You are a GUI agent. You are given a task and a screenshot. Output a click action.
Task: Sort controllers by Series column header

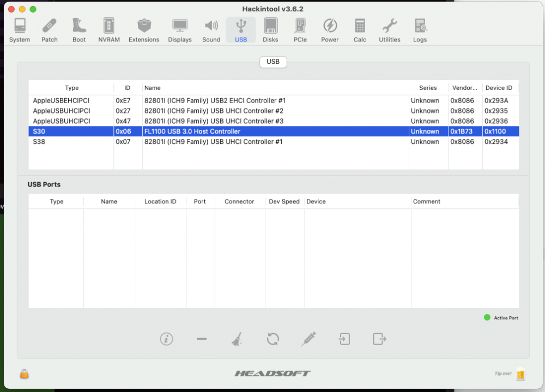428,88
